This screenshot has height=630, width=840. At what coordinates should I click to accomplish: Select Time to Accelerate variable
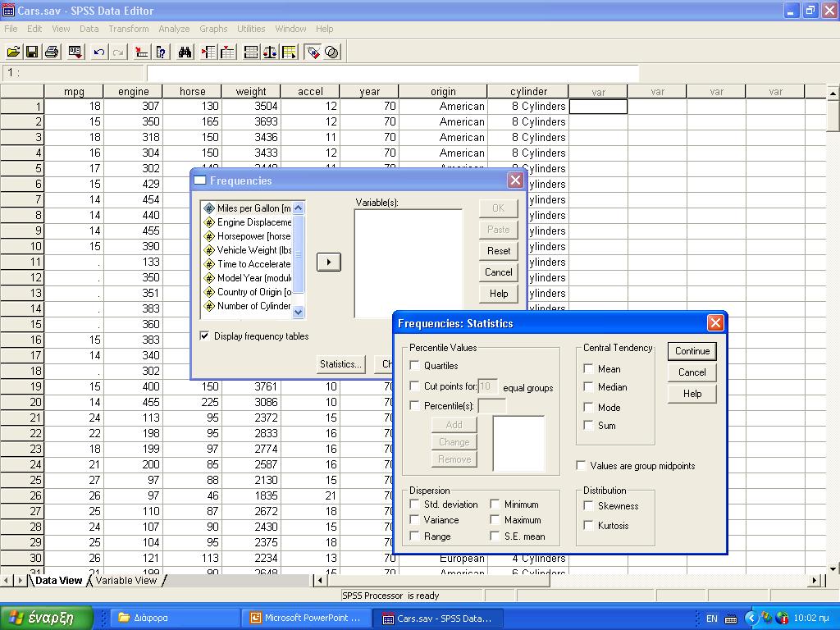pos(248,264)
